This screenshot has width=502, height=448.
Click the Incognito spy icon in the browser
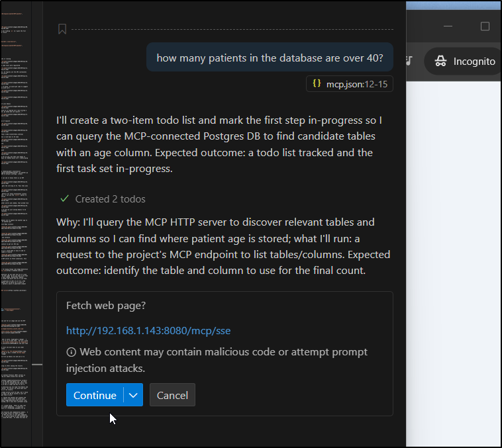[x=440, y=62]
